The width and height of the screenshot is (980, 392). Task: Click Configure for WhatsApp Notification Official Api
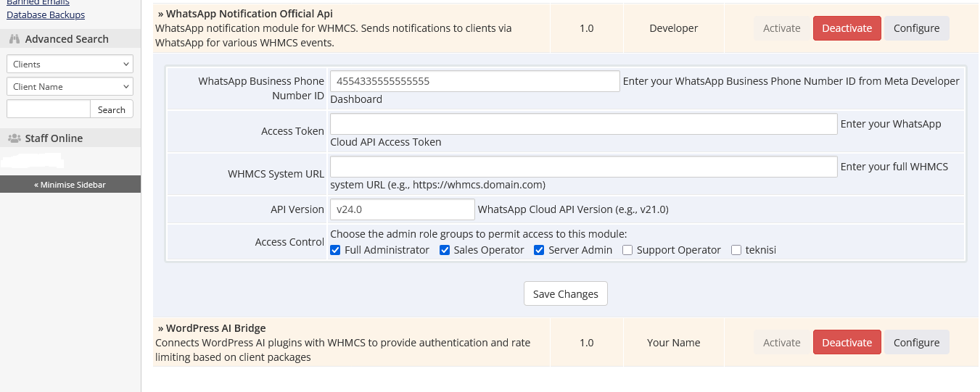[916, 28]
